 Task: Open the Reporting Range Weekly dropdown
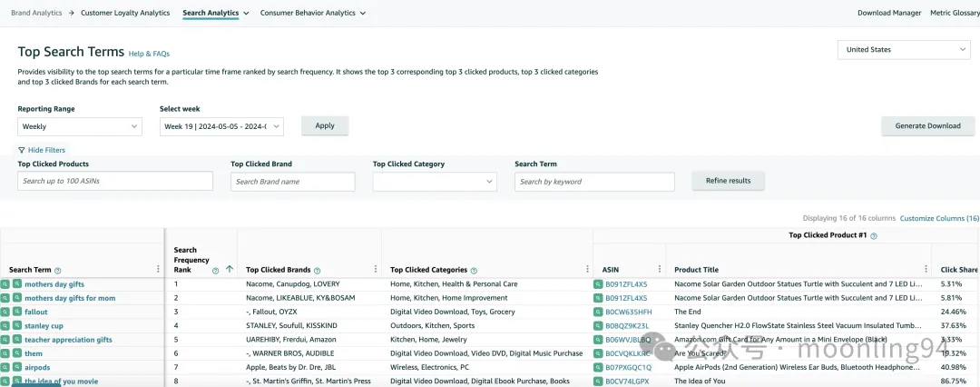(x=80, y=126)
